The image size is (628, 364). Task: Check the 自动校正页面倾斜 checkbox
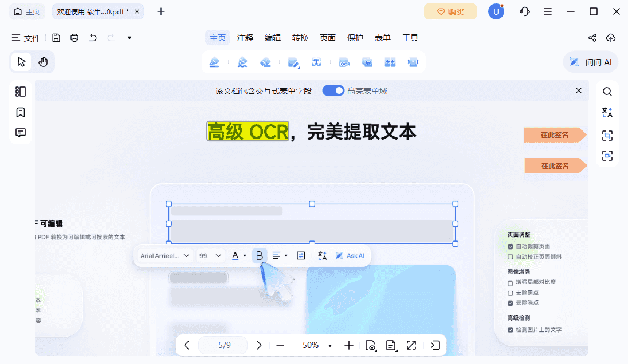tap(510, 257)
